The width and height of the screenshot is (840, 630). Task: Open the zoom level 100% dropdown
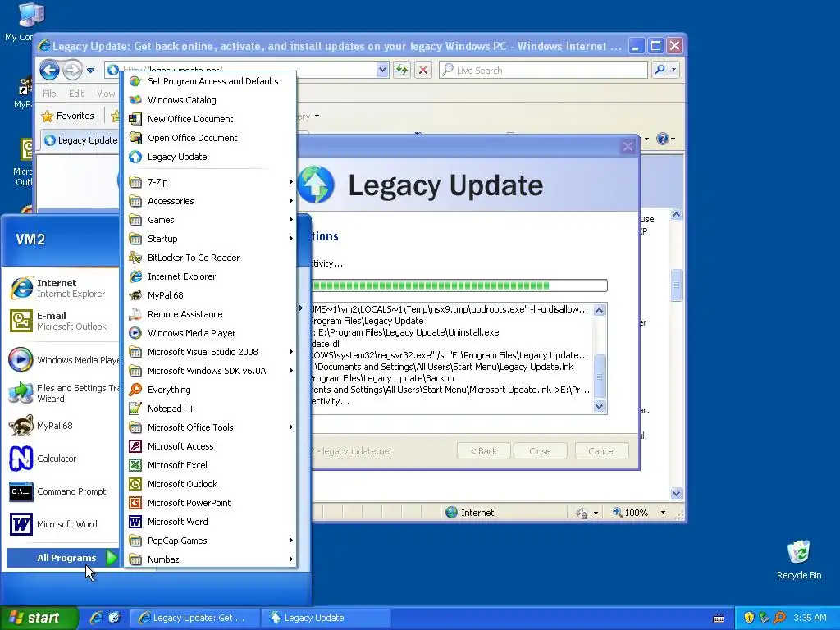coord(663,513)
